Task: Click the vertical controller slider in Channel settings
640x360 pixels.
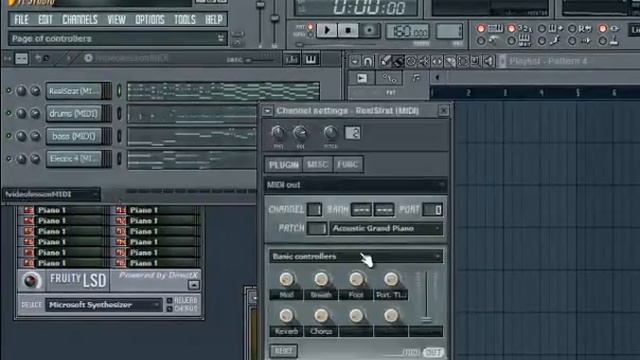Action: (426, 298)
